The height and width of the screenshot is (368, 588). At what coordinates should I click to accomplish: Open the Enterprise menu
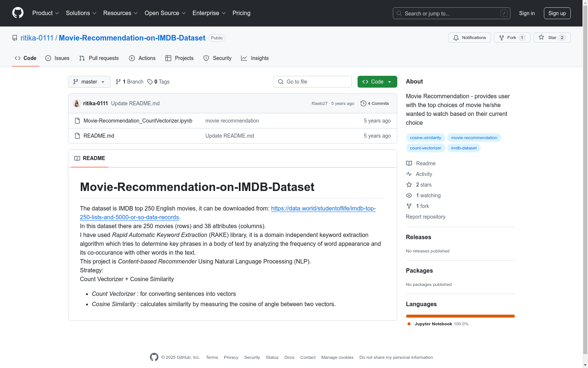pos(209,13)
